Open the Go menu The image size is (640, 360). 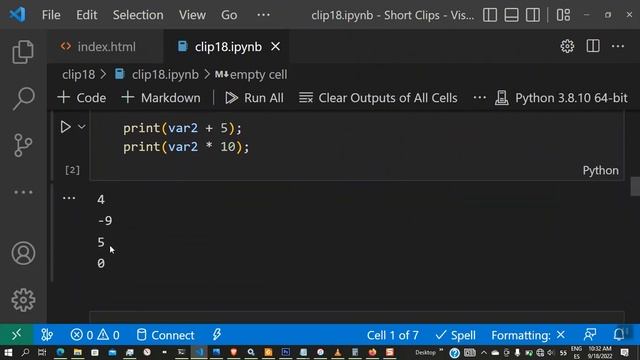[x=229, y=15]
